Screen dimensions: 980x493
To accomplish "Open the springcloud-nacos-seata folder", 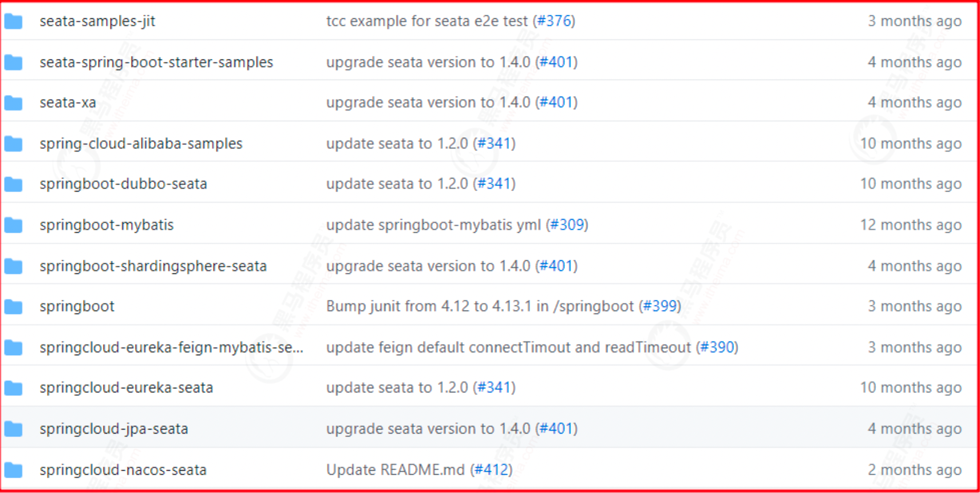I will [123, 470].
